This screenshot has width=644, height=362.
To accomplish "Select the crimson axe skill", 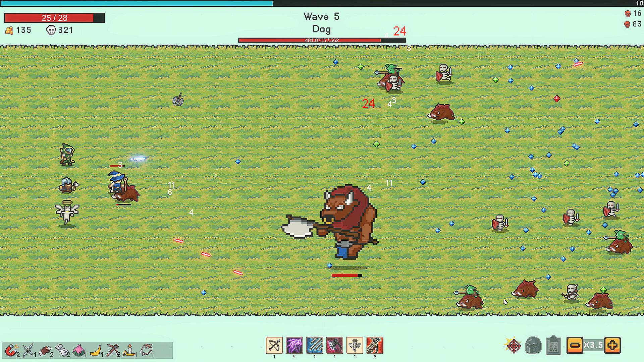I will click(334, 345).
